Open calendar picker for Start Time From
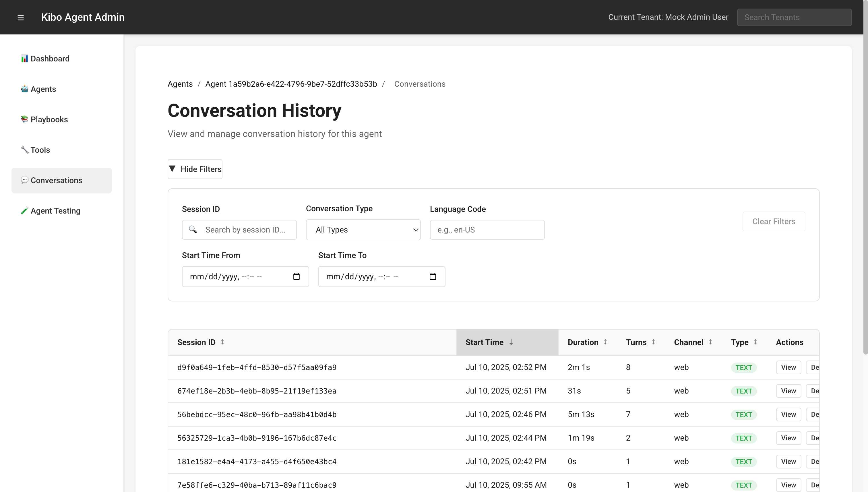 296,277
